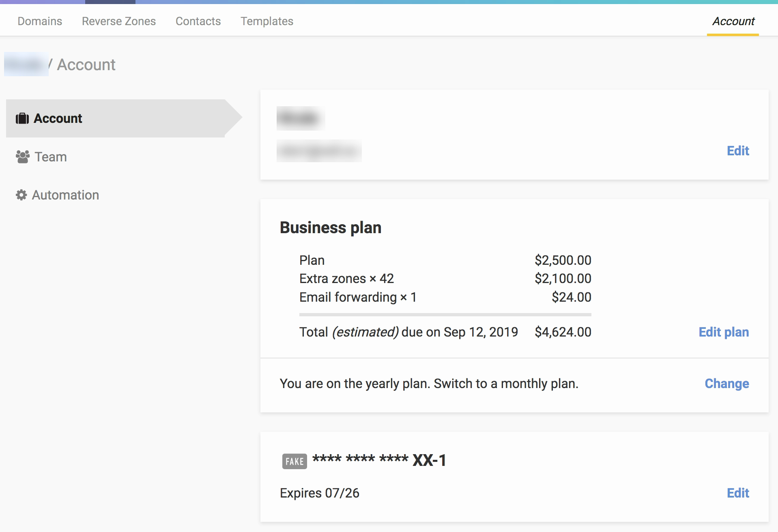Click the Automation gear icon
The image size is (778, 532).
[x=21, y=195]
